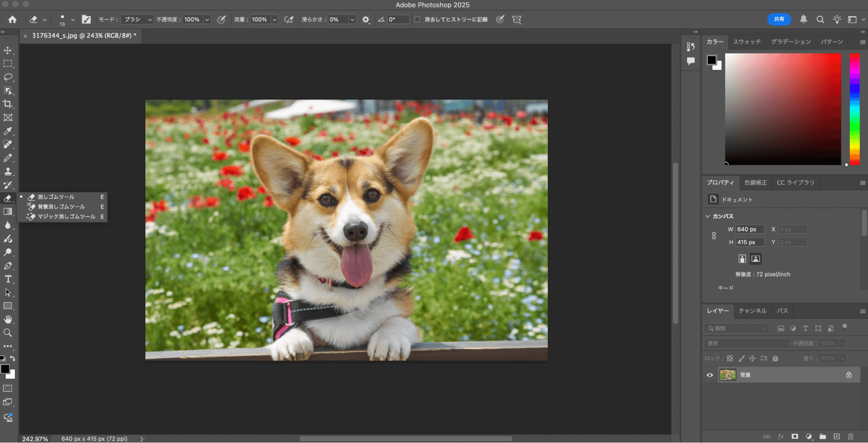Click the notifications bell icon
This screenshot has height=443, width=868.
(x=804, y=20)
